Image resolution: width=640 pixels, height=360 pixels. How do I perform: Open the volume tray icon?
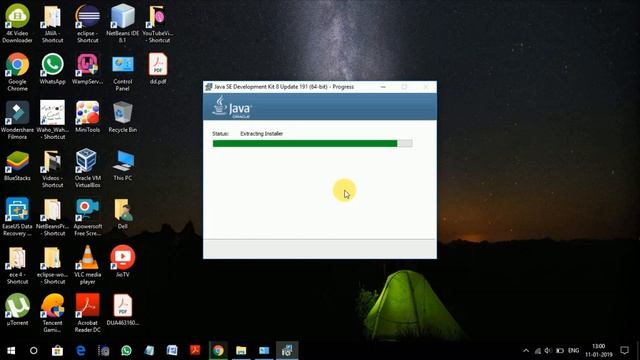tap(548, 351)
